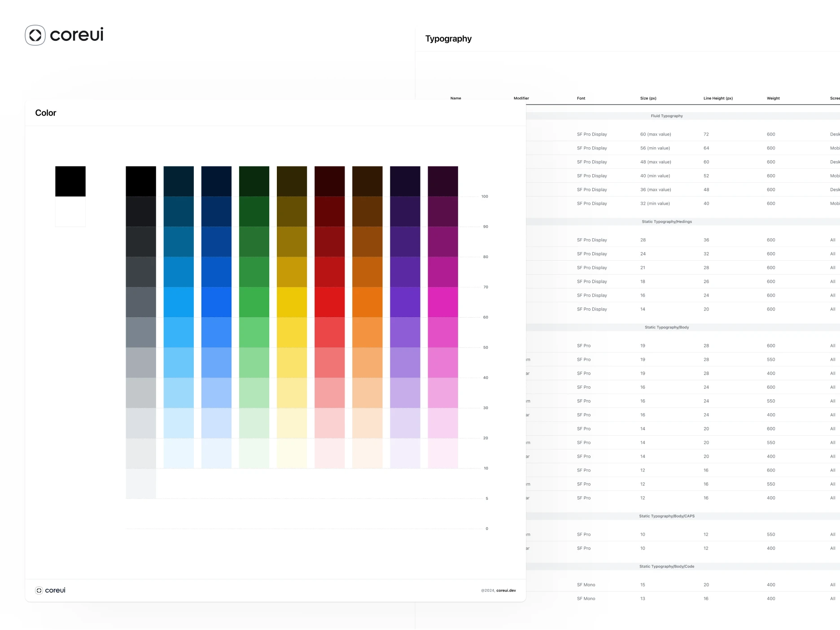This screenshot has width=840, height=630.
Task: Click the 'Modifier' column header
Action: 521,98
